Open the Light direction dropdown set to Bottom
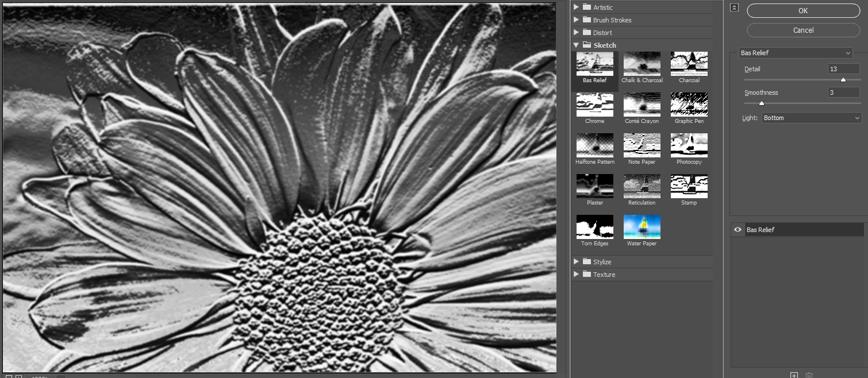The image size is (868, 378). (812, 118)
